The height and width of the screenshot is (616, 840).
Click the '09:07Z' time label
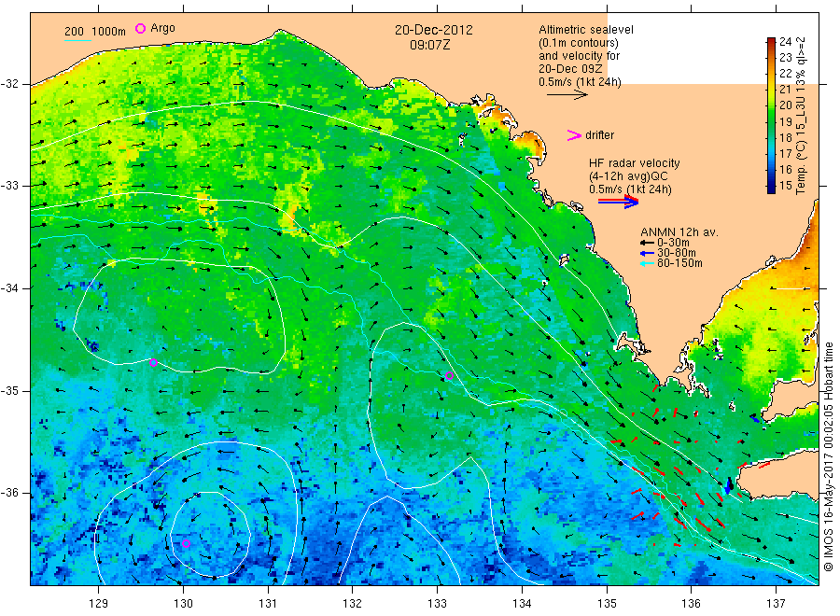point(430,45)
